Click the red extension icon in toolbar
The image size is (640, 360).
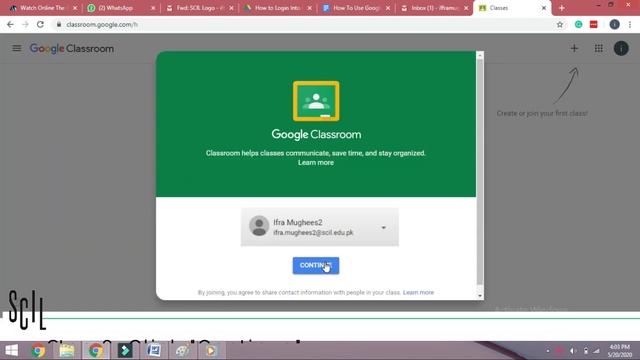593,24
